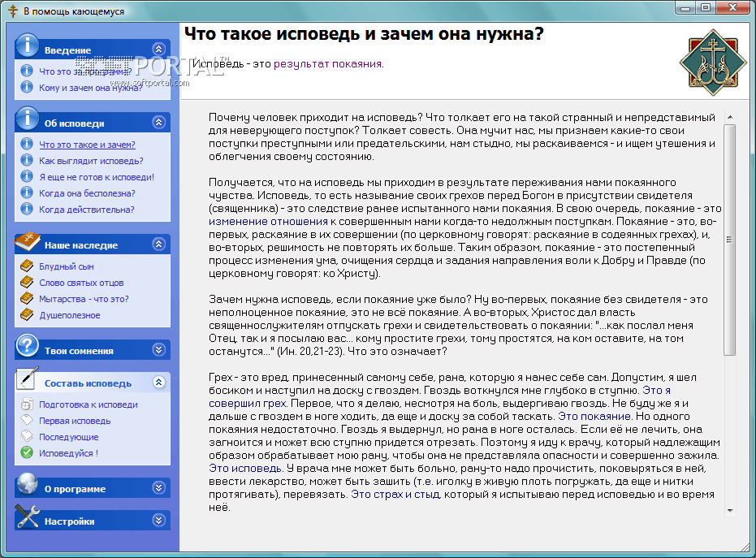756x558 pixels.
Task: Click the cross icon in the title bar
Action: (13, 11)
